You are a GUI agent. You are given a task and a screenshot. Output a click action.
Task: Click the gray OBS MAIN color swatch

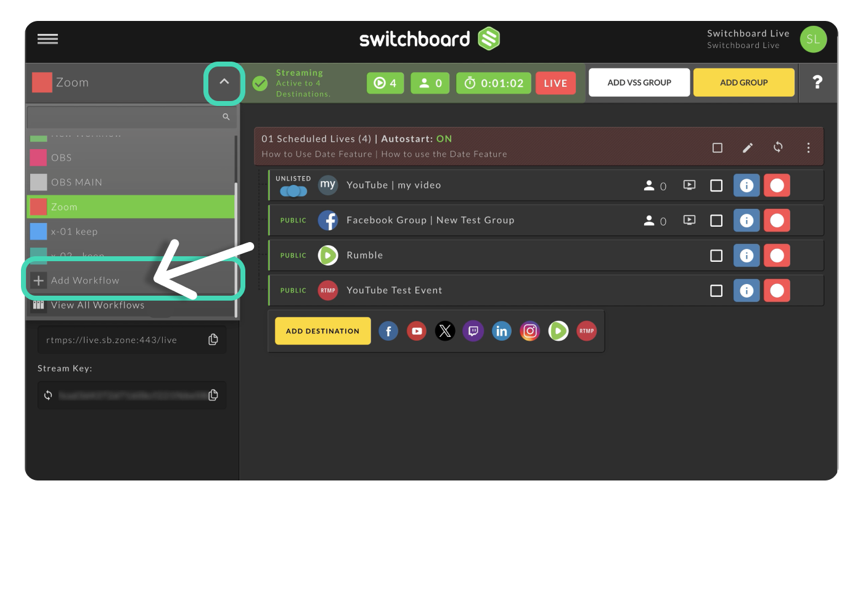click(x=39, y=182)
